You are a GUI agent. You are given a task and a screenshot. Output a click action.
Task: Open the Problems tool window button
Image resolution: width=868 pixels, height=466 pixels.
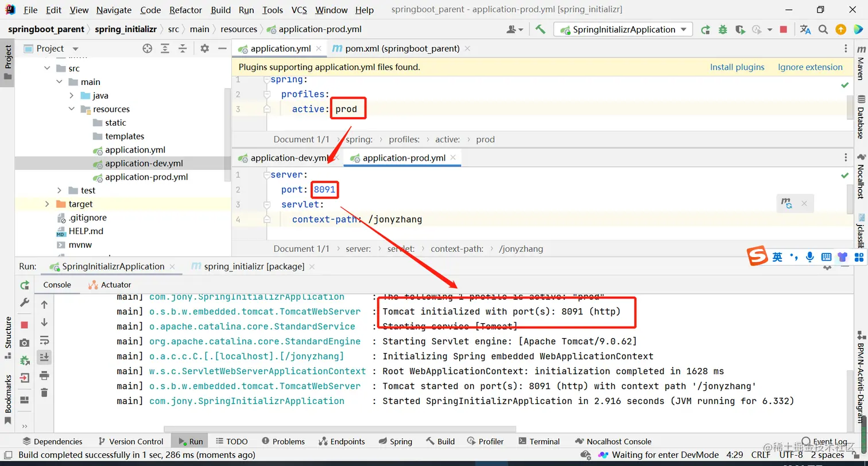pos(283,441)
